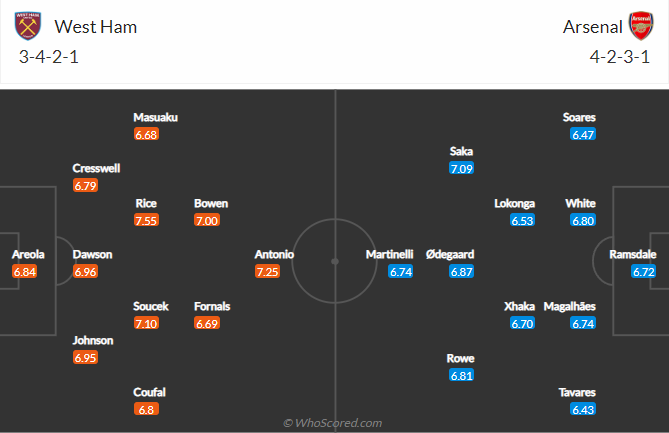Click Soucek's 7.10 rating badge

tap(147, 323)
